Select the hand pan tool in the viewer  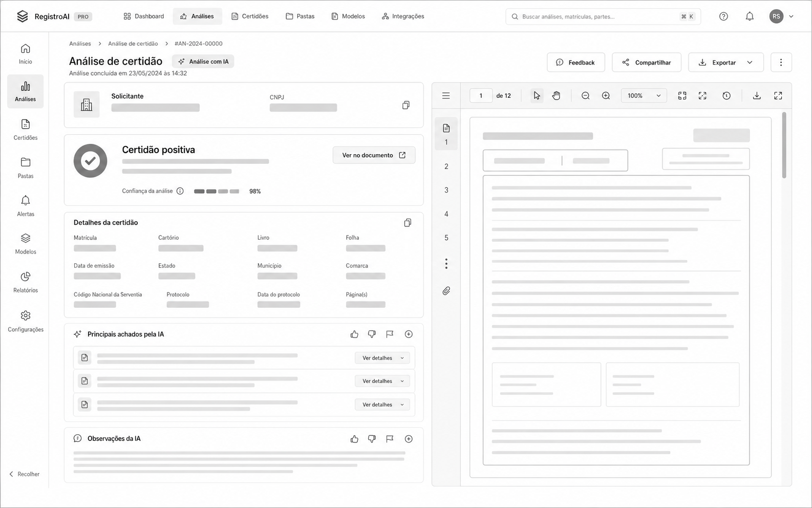[x=557, y=96]
